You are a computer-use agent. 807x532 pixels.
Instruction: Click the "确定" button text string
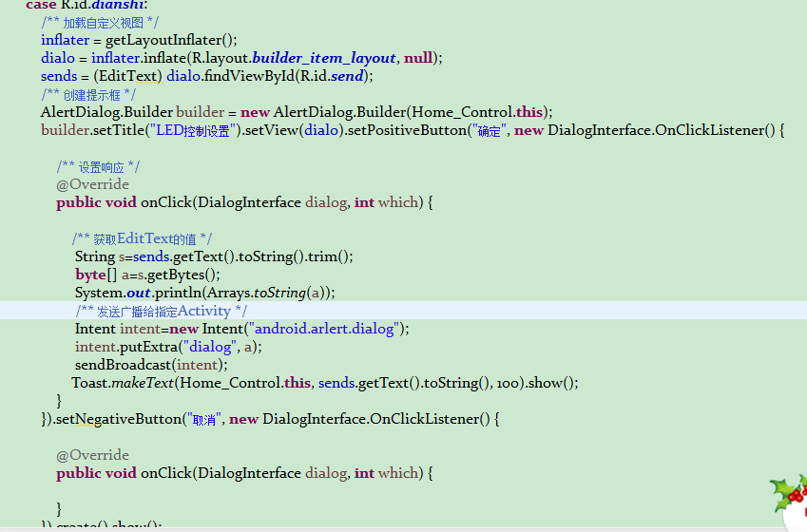pos(489,130)
